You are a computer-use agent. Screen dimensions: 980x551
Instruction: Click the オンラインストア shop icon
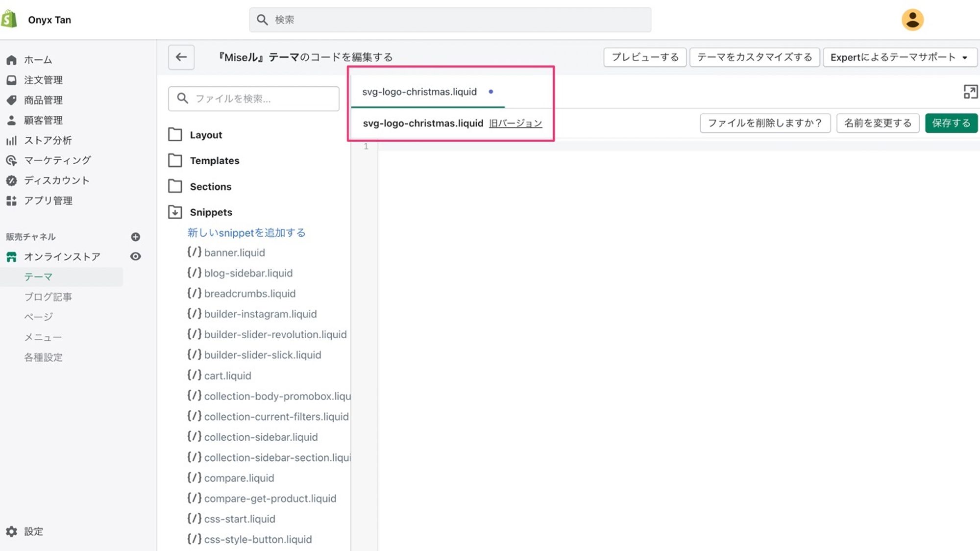coord(11,256)
